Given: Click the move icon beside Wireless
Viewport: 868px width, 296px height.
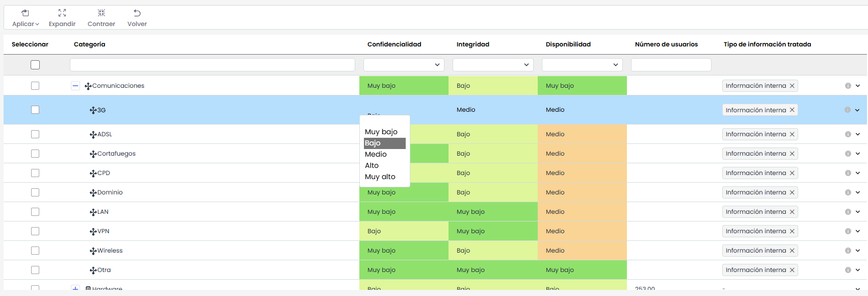Looking at the screenshot, I should click(x=93, y=251).
